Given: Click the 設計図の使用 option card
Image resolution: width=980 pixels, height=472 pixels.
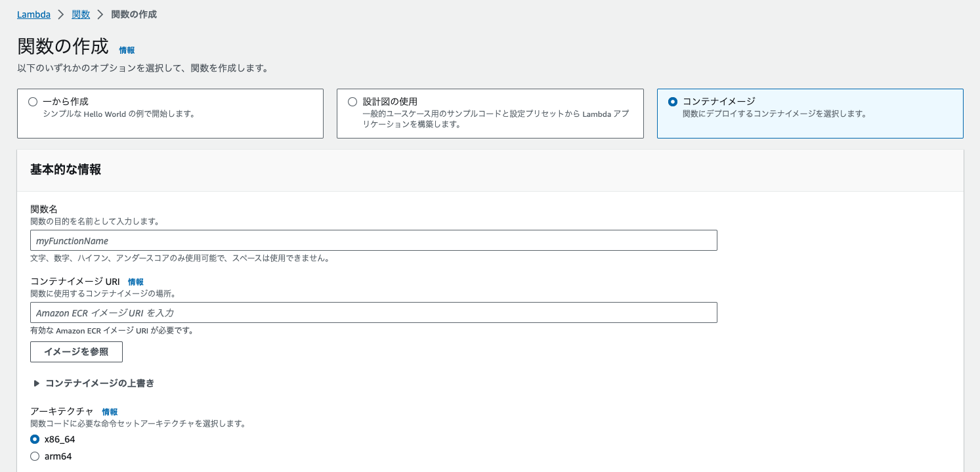Looking at the screenshot, I should (490, 113).
